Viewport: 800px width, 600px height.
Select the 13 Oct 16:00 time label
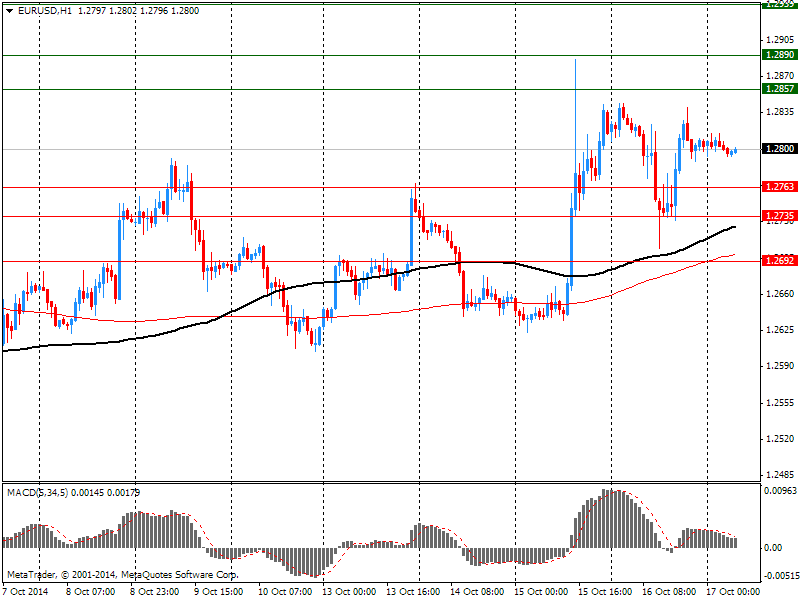point(413,592)
